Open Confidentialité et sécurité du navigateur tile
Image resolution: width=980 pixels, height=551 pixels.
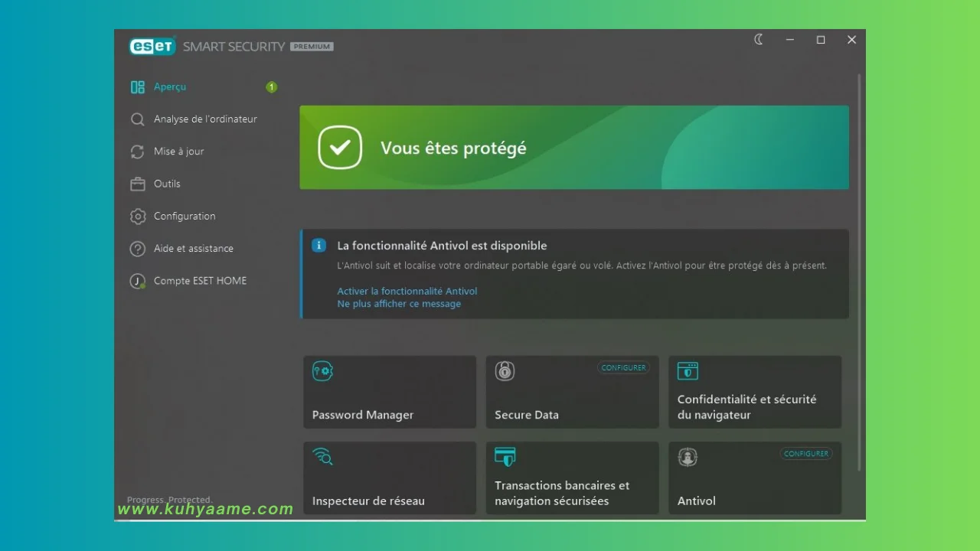click(x=755, y=392)
